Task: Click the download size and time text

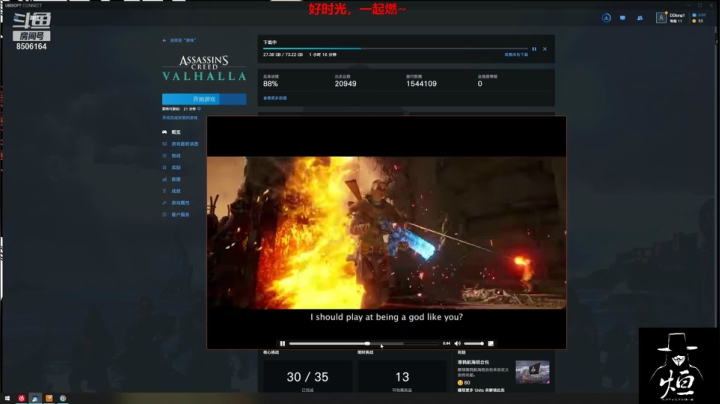Action: (x=300, y=55)
